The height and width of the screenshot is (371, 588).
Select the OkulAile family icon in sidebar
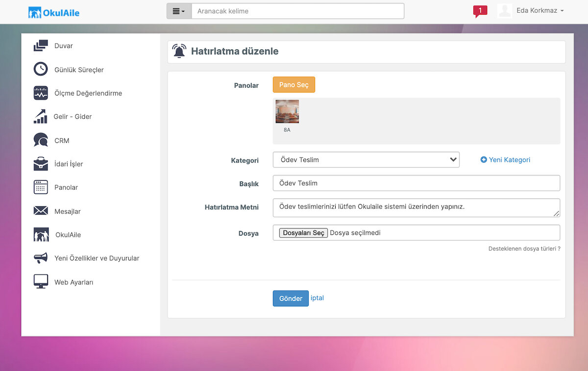(x=41, y=234)
